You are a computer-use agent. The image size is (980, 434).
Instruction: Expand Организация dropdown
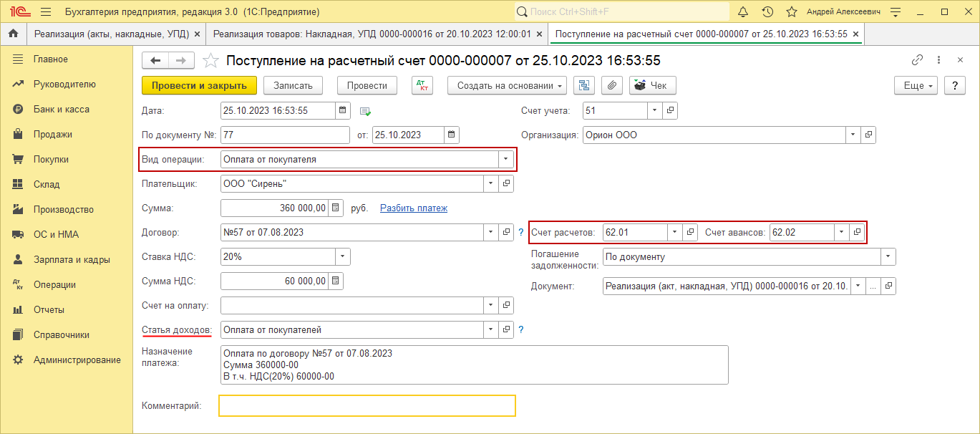click(x=853, y=135)
